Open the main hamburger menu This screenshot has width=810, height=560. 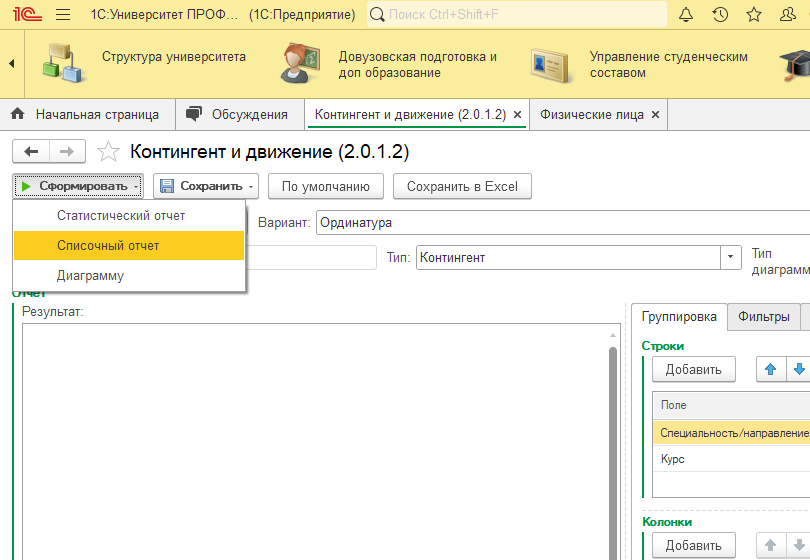[63, 15]
